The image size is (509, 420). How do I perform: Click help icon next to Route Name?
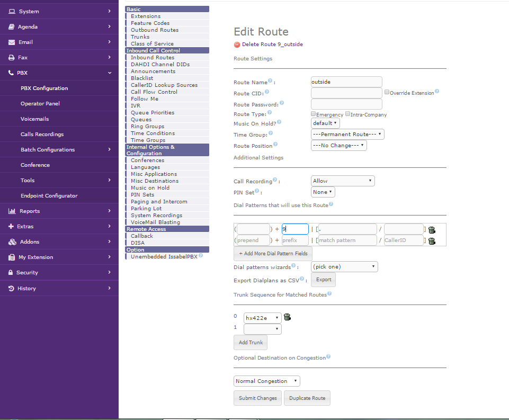coord(270,81)
